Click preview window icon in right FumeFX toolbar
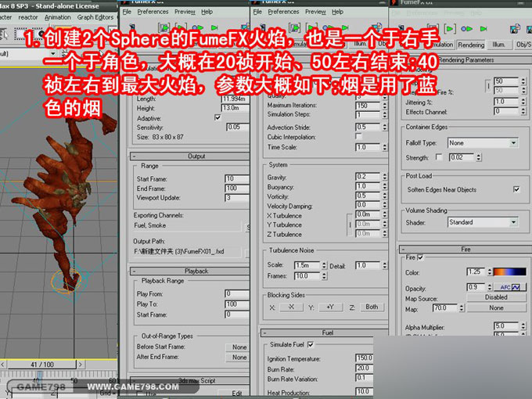The height and width of the screenshot is (399, 532). [x=515, y=29]
